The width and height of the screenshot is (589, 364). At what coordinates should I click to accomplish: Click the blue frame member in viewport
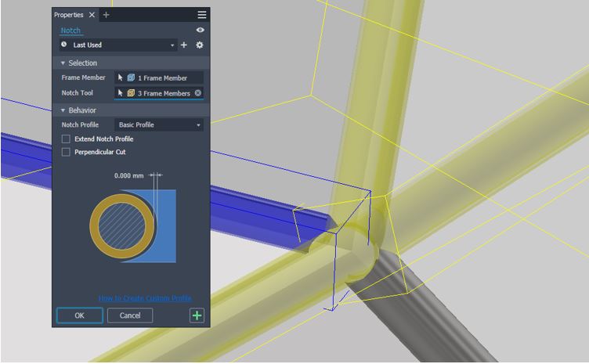coord(263,216)
